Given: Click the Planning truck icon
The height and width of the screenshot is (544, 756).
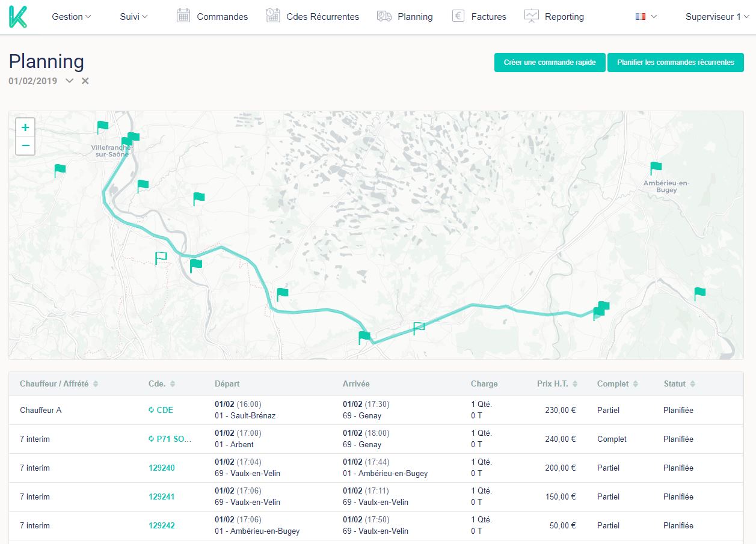Looking at the screenshot, I should click(384, 16).
